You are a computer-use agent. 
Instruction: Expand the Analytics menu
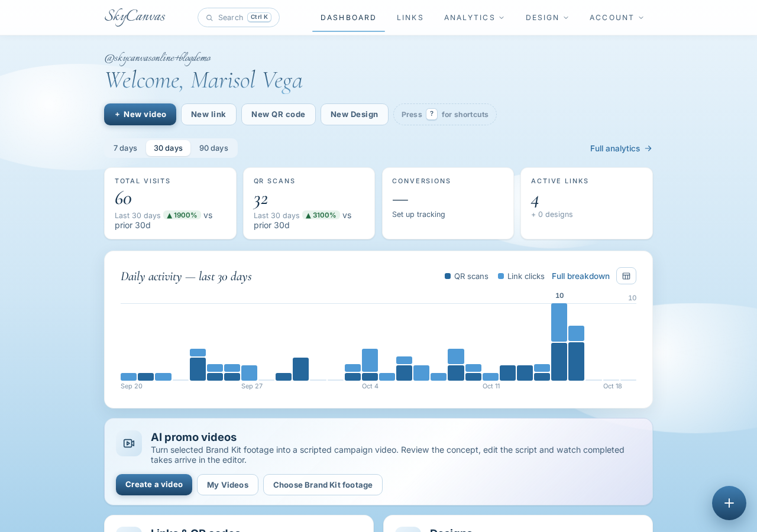(x=474, y=18)
